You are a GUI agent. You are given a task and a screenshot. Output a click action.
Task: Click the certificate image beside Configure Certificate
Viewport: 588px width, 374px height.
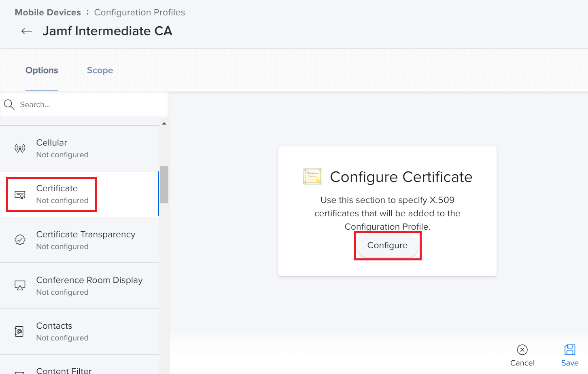313,176
